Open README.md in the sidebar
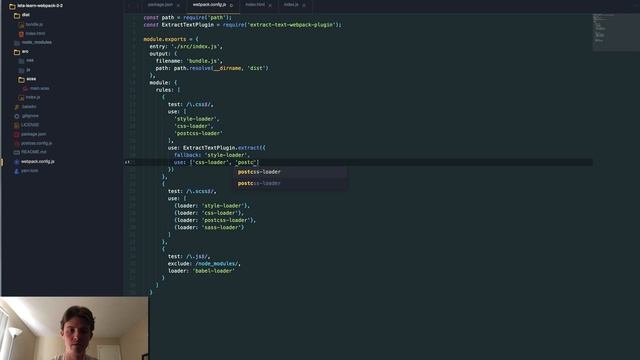640x360 pixels. tap(33, 152)
